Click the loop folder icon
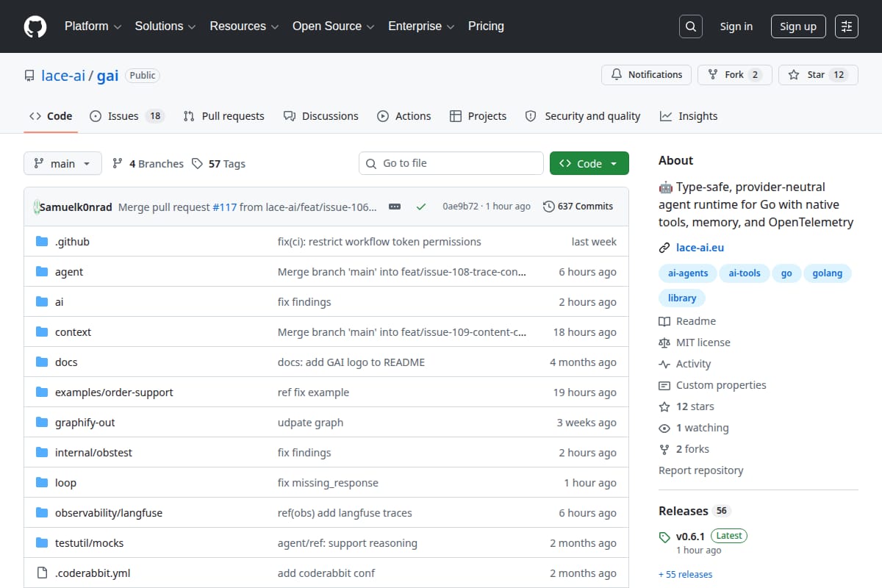The image size is (882, 588). 42,483
